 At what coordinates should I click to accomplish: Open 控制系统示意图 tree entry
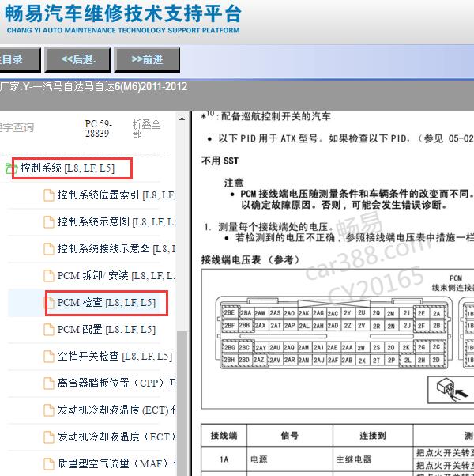116,221
